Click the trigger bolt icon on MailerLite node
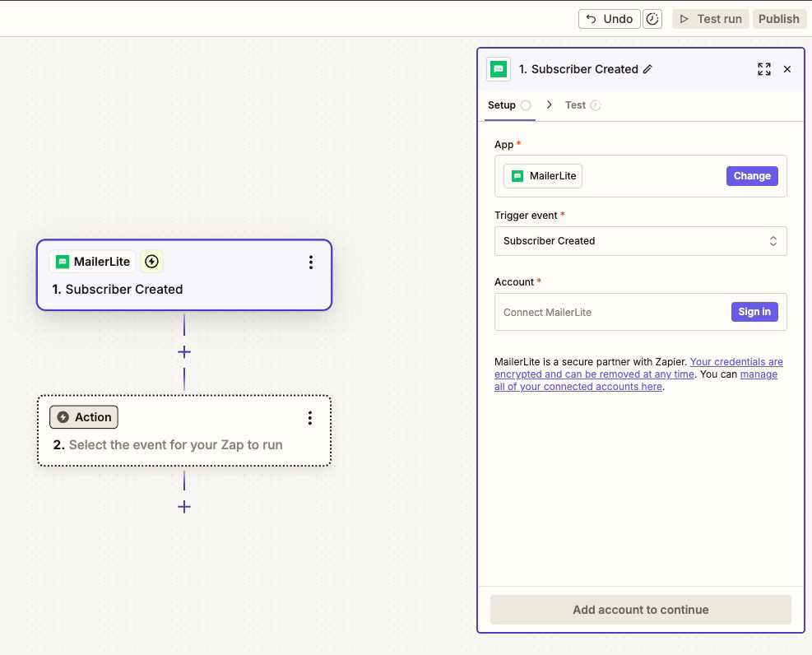 point(151,261)
